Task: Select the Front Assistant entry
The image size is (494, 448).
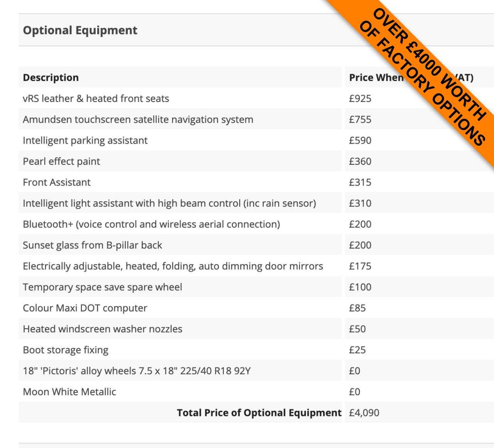Action: coord(56,183)
